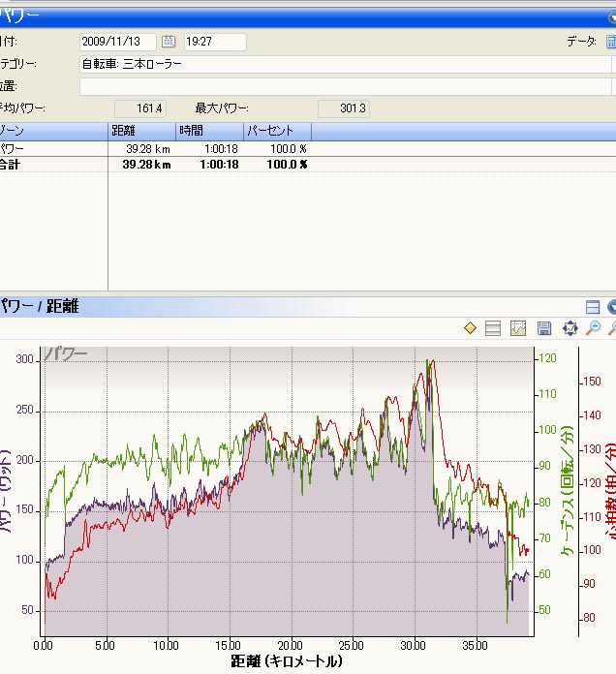
Task: Toggle the split panel layout icon
Action: 593,307
